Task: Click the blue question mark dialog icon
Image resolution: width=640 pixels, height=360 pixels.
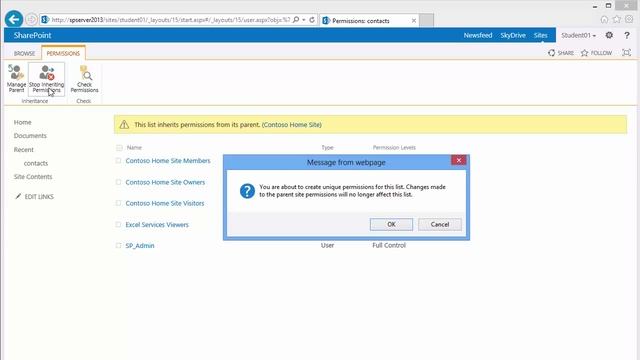Action: (x=247, y=191)
